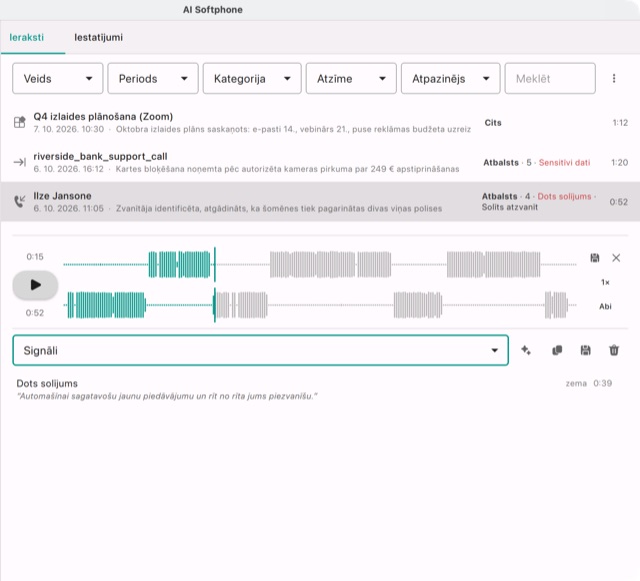Toggle the Abi channel selector
This screenshot has width=640, height=581.
(605, 306)
